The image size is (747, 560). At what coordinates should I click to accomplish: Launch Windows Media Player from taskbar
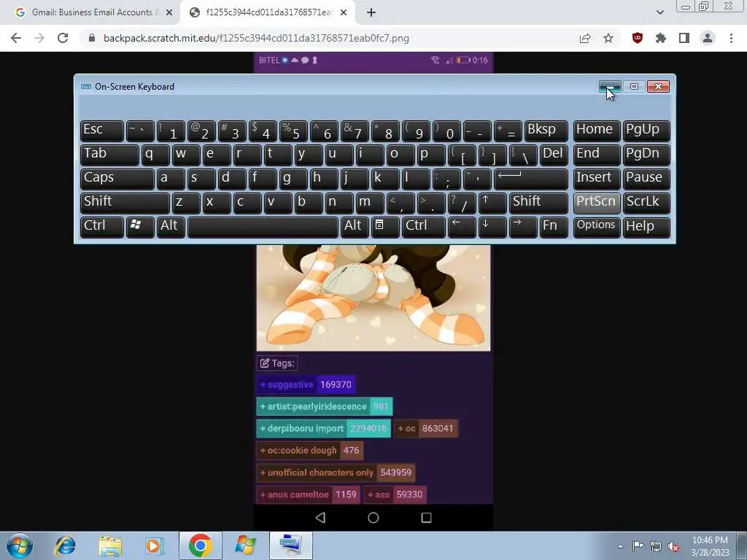click(x=155, y=545)
